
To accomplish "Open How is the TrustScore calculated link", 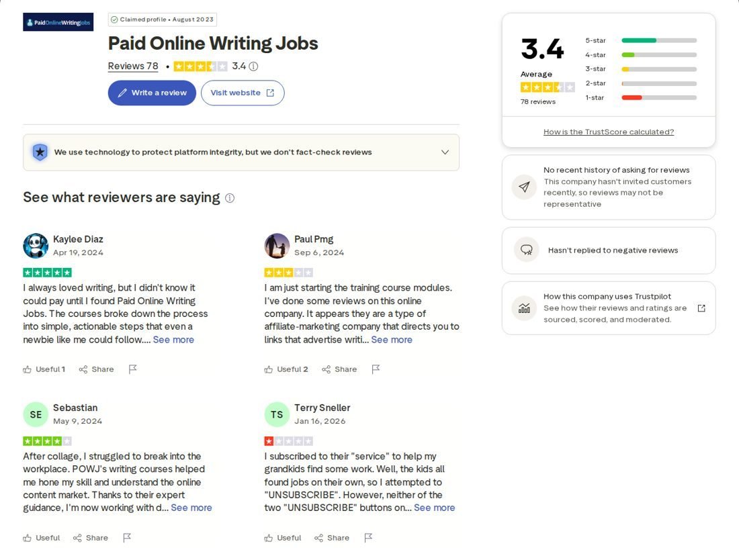I will [x=609, y=132].
